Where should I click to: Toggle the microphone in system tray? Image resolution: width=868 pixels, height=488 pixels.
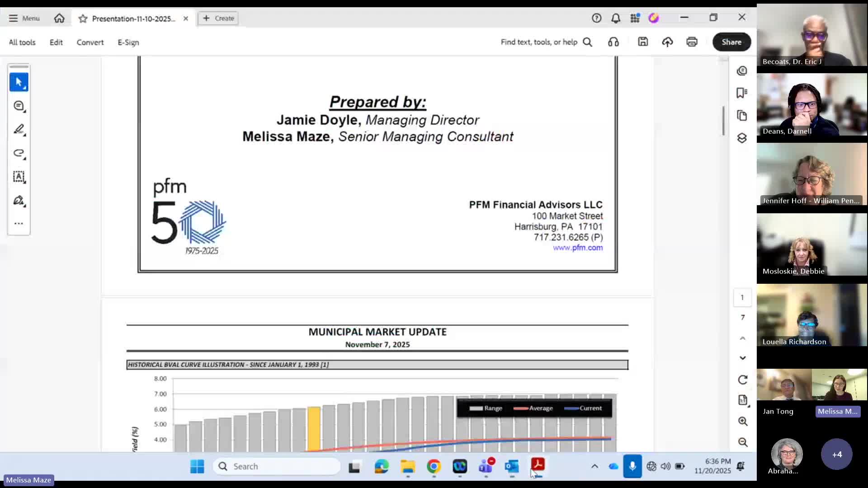(x=632, y=466)
